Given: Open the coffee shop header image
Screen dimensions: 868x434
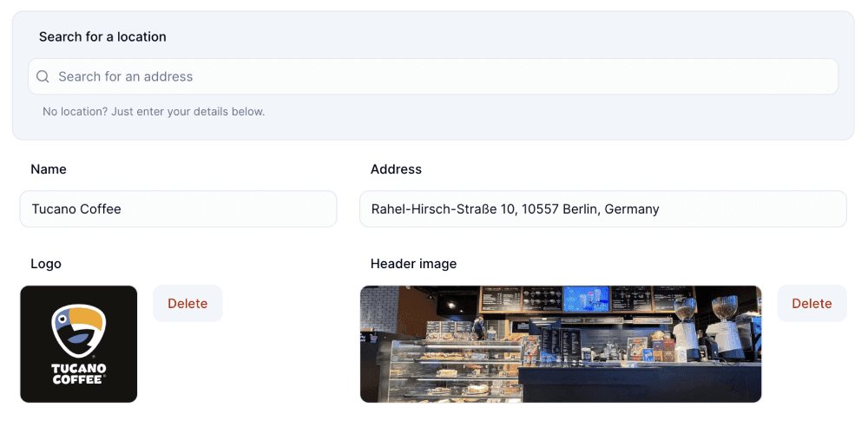Looking at the screenshot, I should 561,344.
